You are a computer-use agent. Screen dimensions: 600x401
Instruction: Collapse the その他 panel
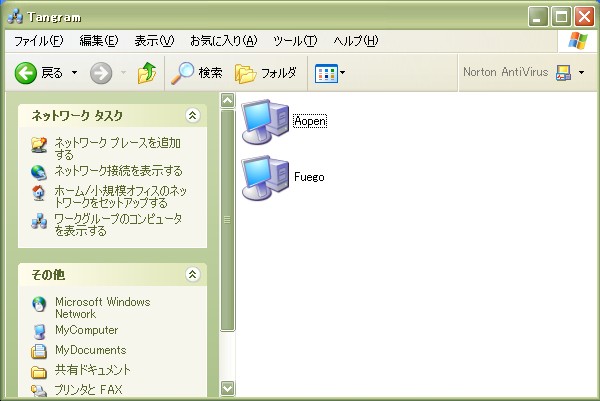[x=192, y=274]
